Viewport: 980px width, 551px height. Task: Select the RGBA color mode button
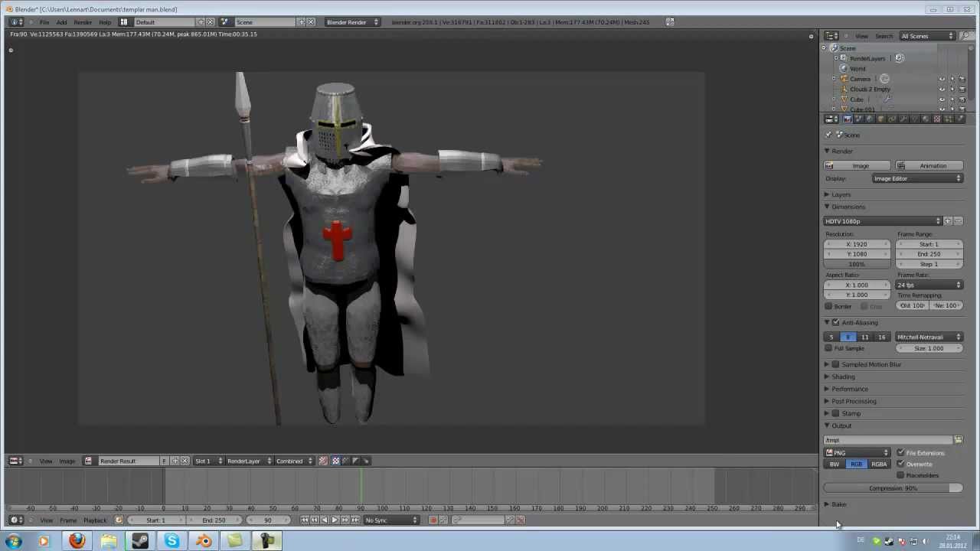879,465
